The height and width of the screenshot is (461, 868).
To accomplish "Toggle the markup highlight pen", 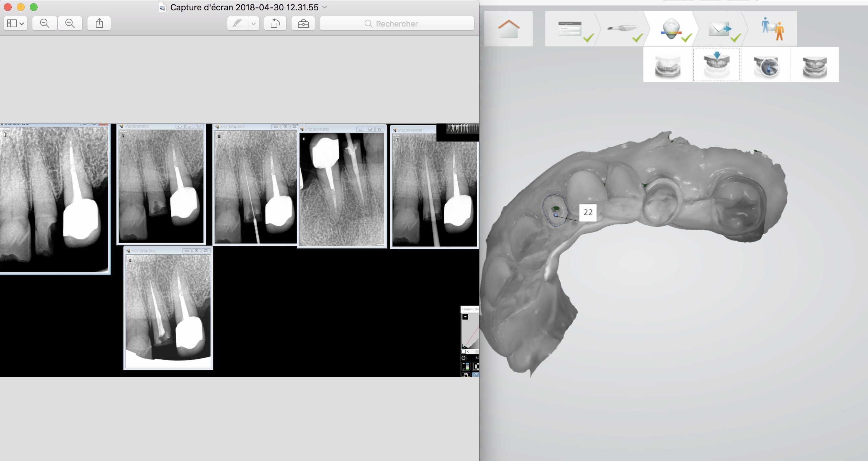I will 237,24.
